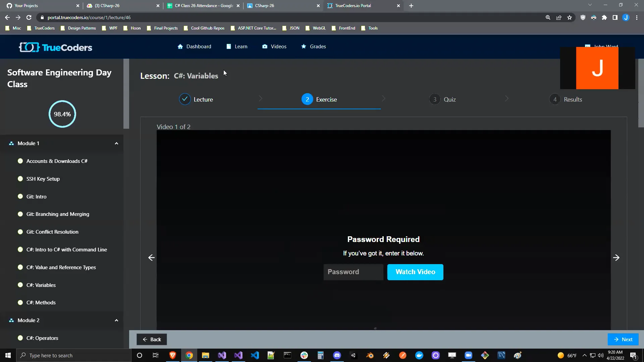Click the TrueCoders logo
644x362 pixels.
point(55,47)
